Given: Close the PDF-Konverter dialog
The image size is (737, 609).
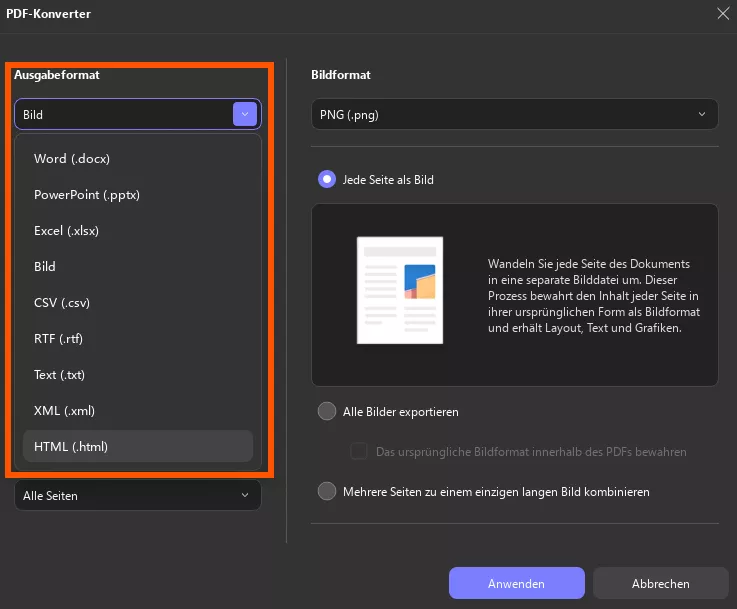Looking at the screenshot, I should pos(723,13).
